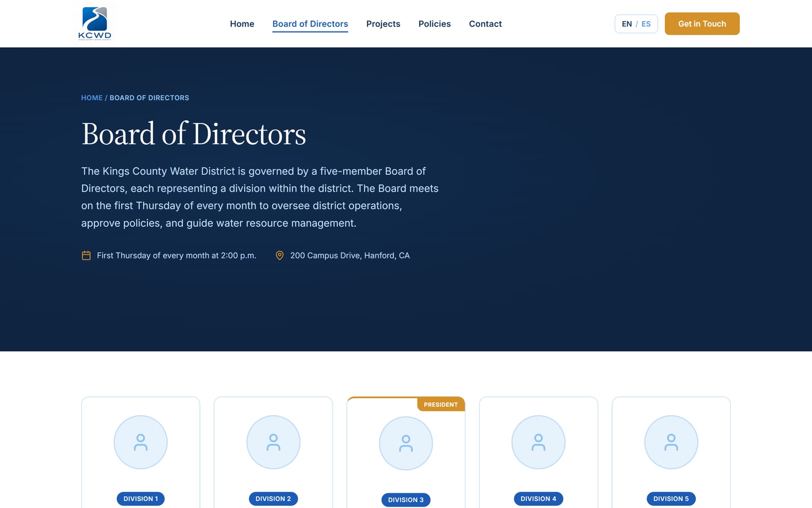
Task: Click the DIVISION 4 badge
Action: 538,499
